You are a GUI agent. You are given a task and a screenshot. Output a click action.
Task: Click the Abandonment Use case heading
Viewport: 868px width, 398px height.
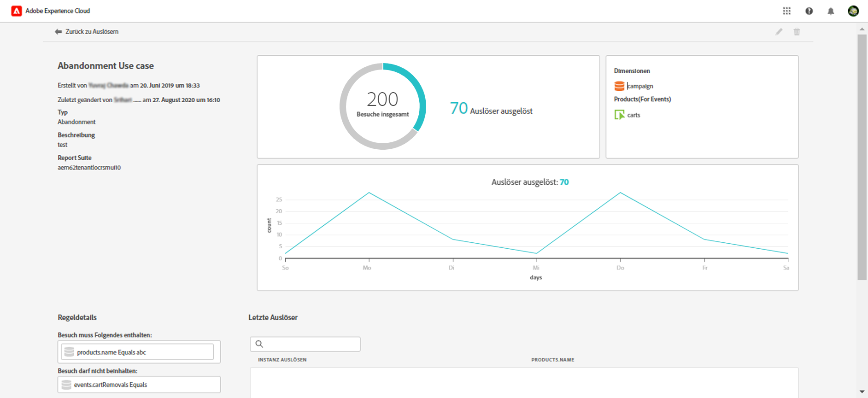click(x=106, y=66)
